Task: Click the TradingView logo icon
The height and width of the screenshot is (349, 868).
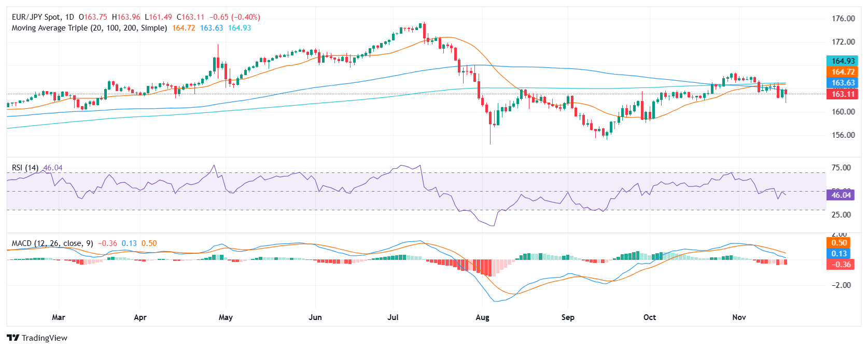Action: point(13,338)
